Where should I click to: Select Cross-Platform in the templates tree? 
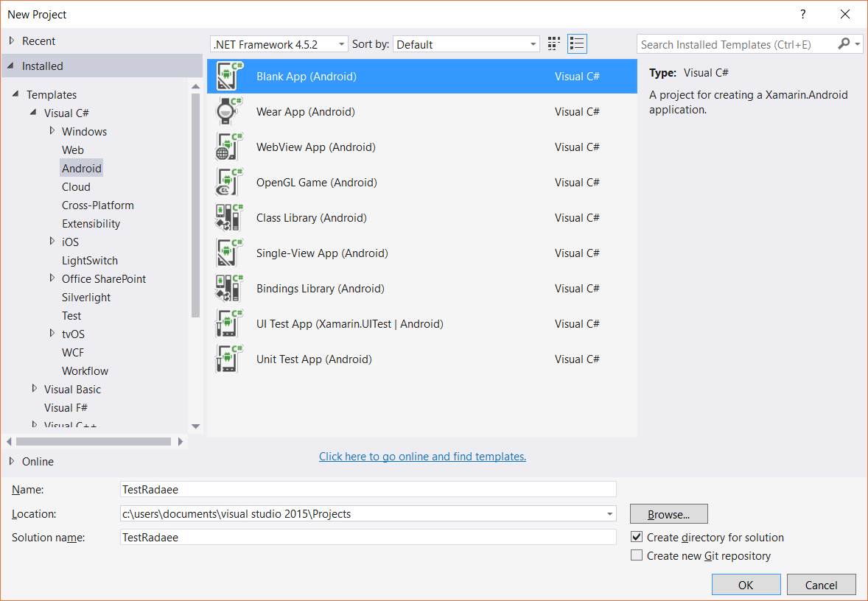[97, 205]
